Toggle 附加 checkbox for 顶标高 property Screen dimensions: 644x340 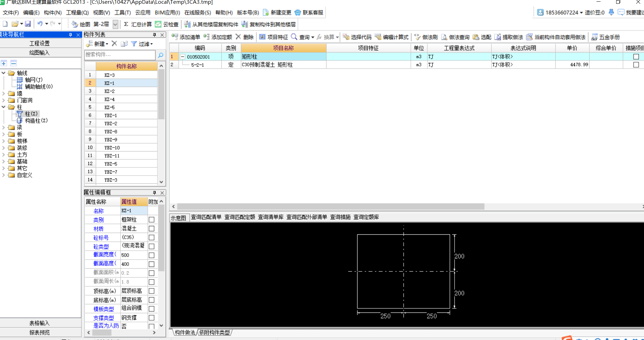[x=151, y=291]
